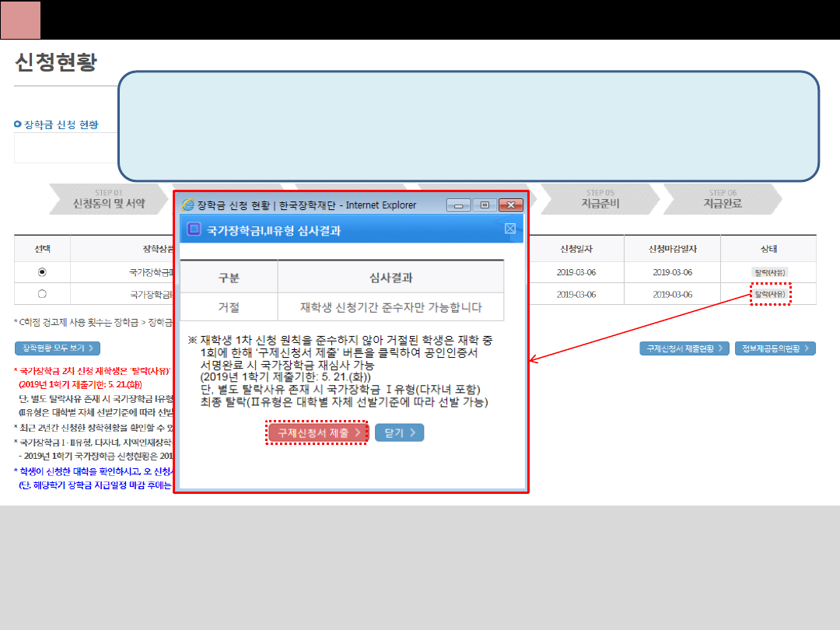840x630 pixels.
Task: Select STEP 06 지급완료
Action: tap(722, 199)
